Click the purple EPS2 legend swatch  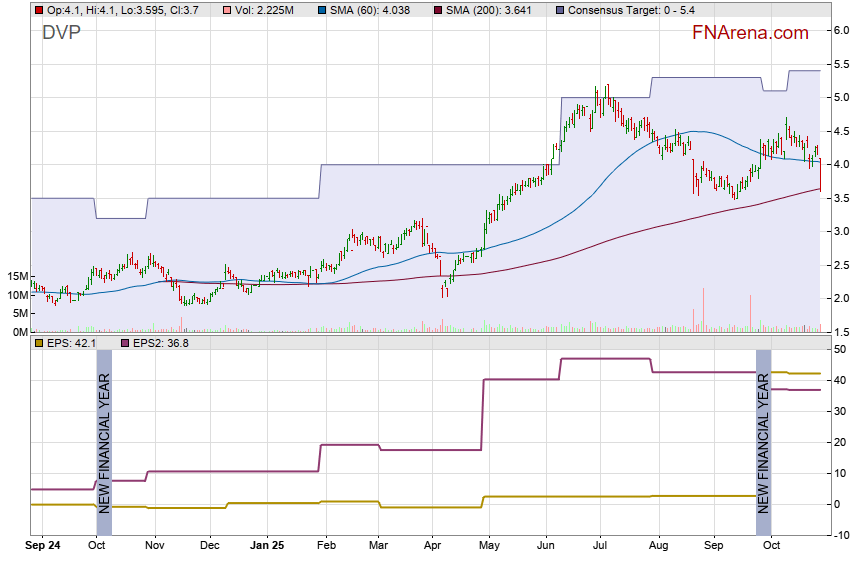pos(125,343)
